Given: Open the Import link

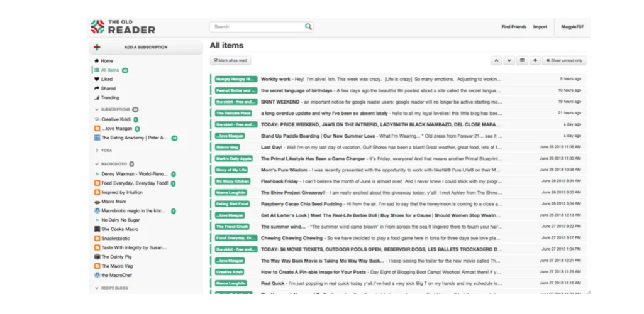Looking at the screenshot, I should tap(540, 27).
